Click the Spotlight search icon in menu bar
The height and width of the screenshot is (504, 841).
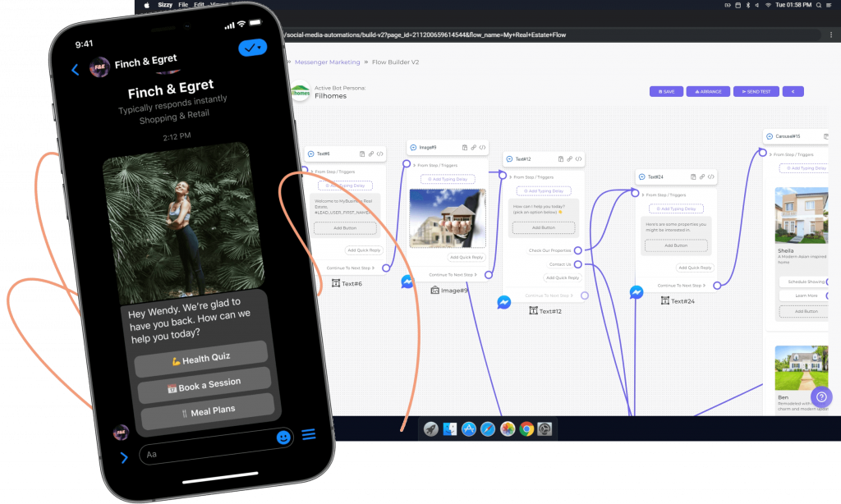click(x=819, y=5)
